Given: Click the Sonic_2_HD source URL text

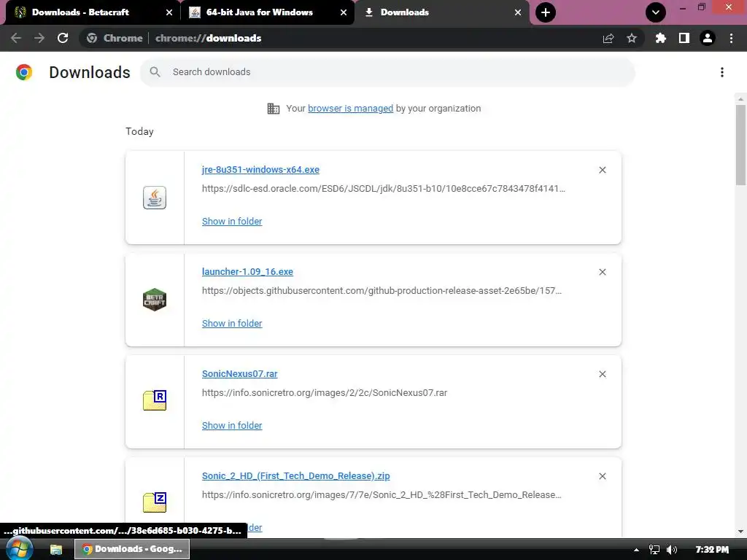Looking at the screenshot, I should 382,495.
